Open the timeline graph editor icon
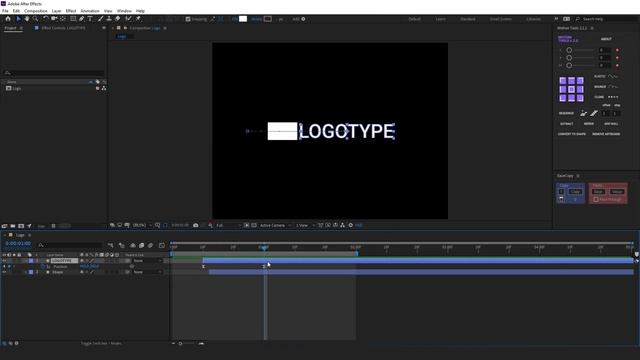The image size is (640, 360). [162, 245]
